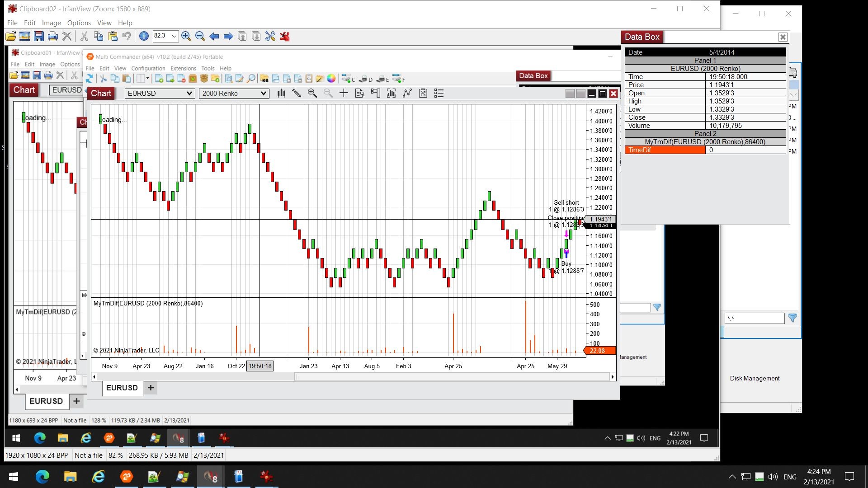Show hidden system tray icons chevron
Viewport: 868px width, 488px height.
pyautogui.click(x=732, y=477)
